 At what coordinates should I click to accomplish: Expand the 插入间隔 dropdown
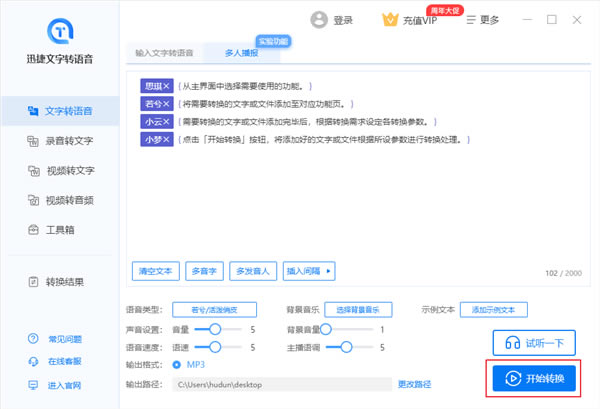click(x=309, y=271)
